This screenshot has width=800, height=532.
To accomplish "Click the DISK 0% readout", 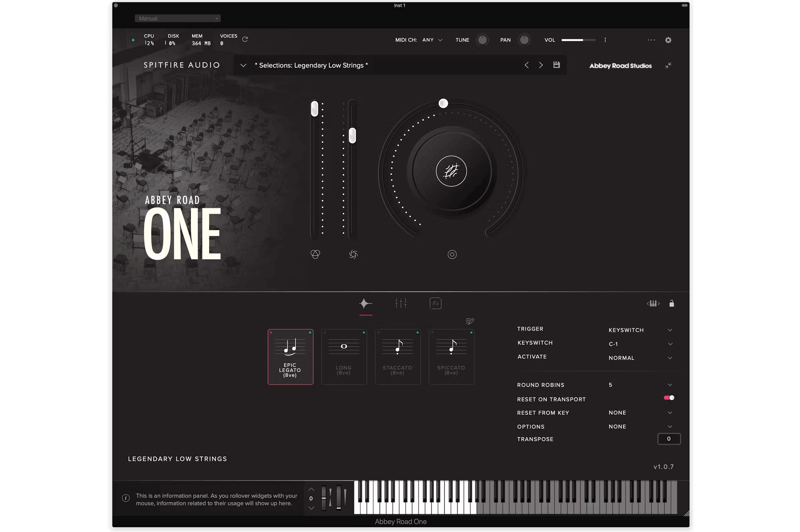I will pyautogui.click(x=173, y=40).
